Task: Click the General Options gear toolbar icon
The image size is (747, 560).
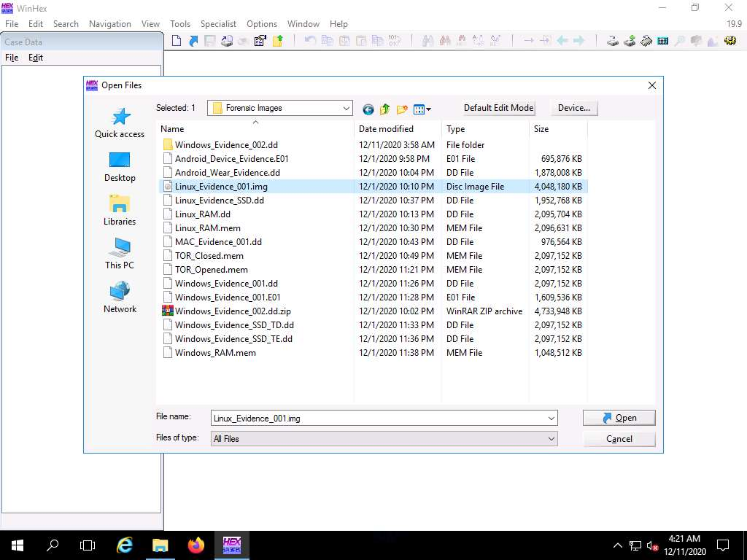Action: pyautogui.click(x=729, y=41)
